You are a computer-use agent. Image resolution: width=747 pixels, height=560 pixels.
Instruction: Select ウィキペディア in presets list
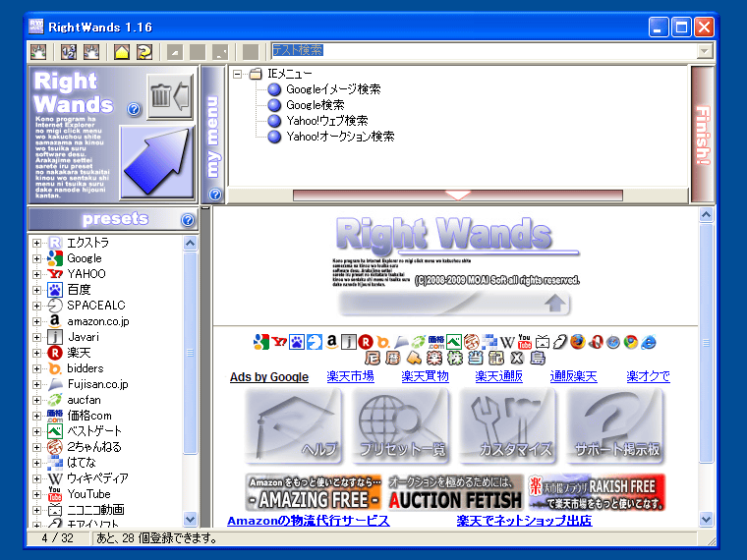97,478
